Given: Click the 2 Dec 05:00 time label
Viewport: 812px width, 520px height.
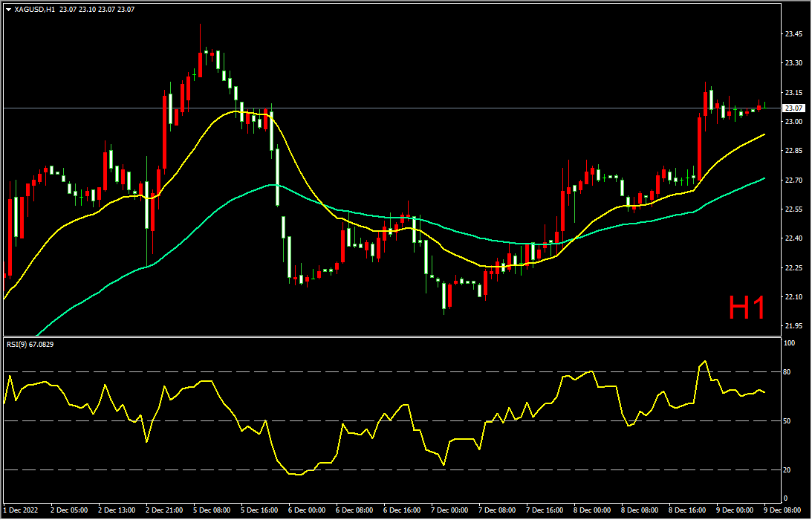Looking at the screenshot, I should click(x=69, y=510).
